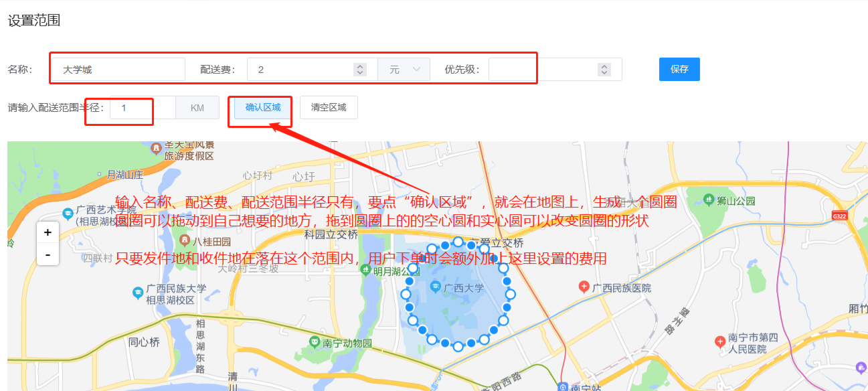Zoom in the map with plus button
The width and height of the screenshot is (868, 391).
click(48, 232)
